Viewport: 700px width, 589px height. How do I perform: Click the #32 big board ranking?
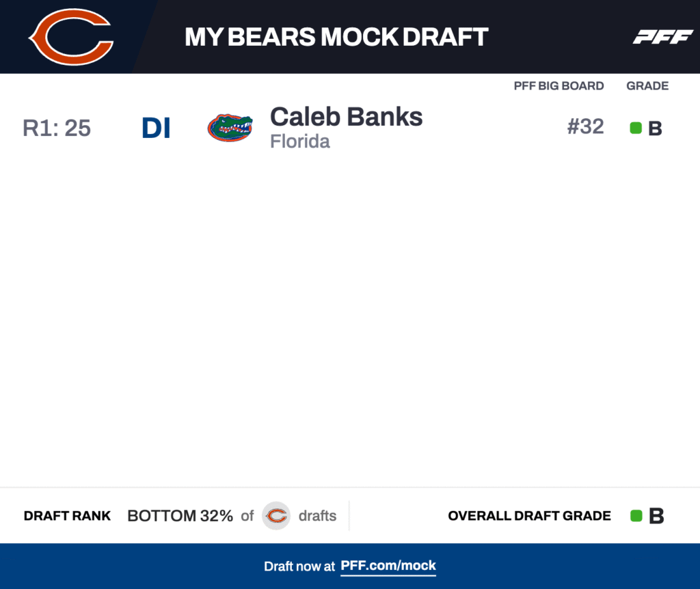click(585, 126)
